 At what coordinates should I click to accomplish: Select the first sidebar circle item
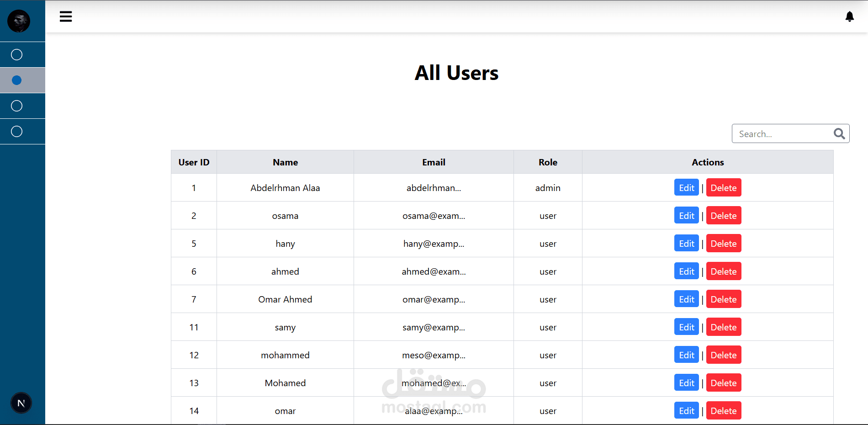17,55
